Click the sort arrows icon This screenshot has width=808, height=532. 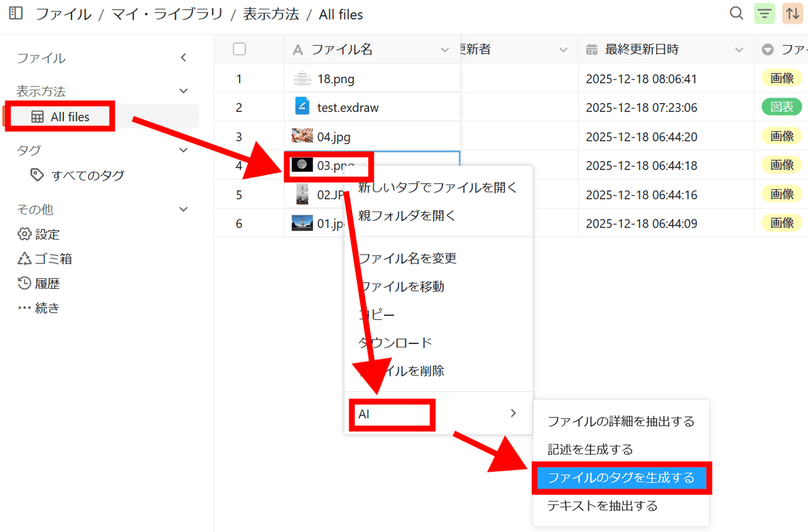click(793, 13)
